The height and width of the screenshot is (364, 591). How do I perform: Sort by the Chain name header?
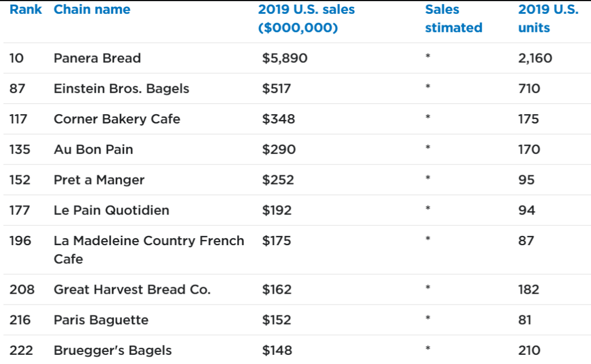92,9
